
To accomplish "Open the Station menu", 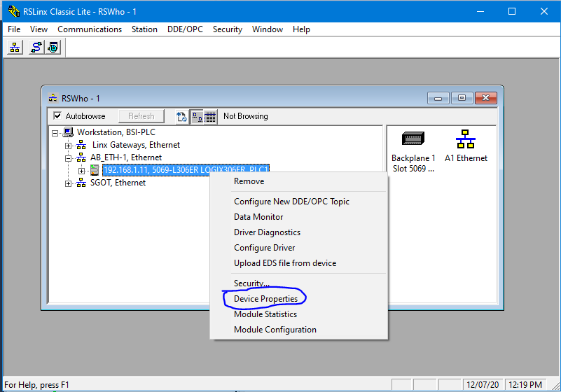I will click(144, 29).
